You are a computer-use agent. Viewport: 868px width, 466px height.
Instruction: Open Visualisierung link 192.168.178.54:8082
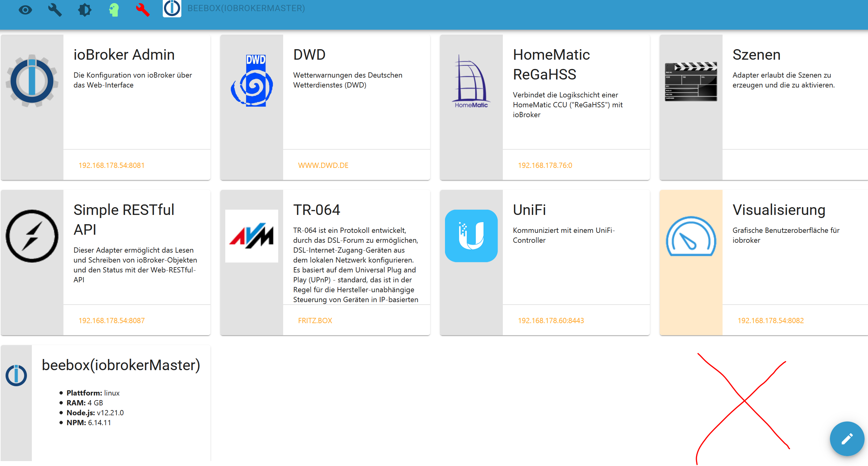tap(770, 321)
